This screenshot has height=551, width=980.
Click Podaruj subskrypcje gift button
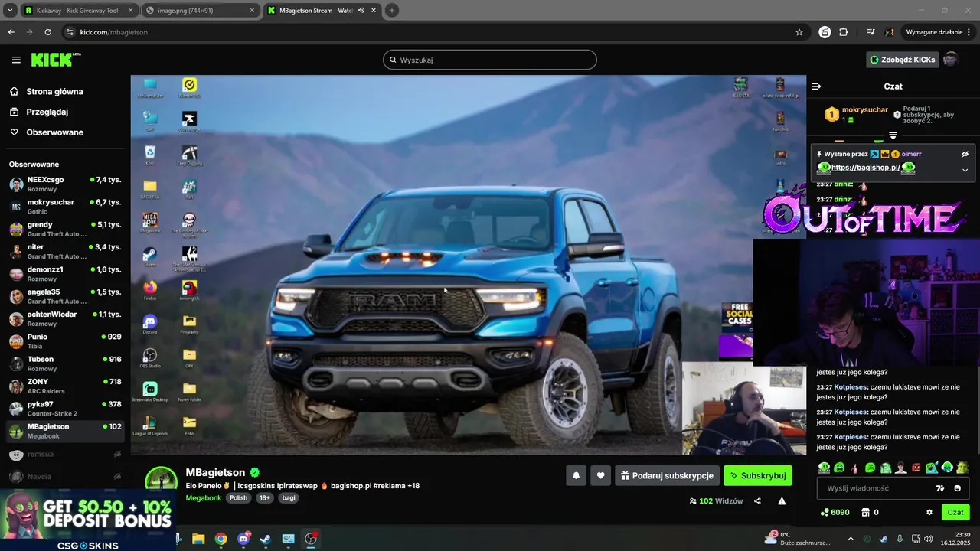click(667, 475)
